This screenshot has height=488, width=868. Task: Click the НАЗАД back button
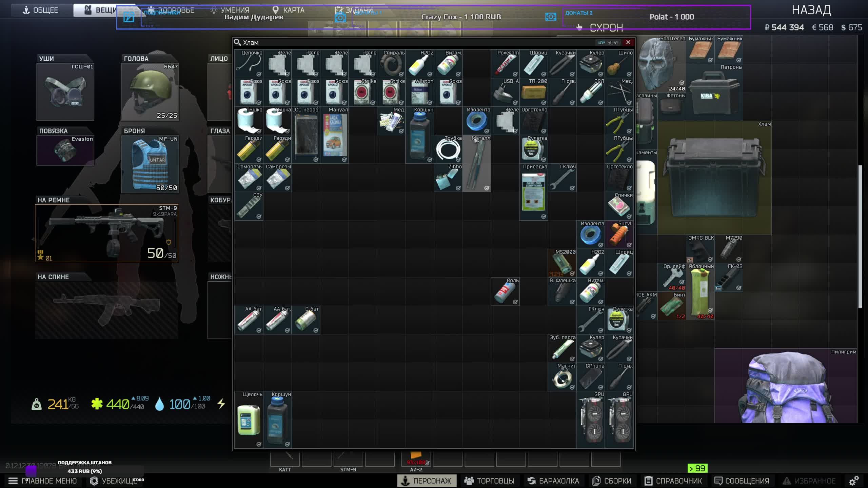811,10
